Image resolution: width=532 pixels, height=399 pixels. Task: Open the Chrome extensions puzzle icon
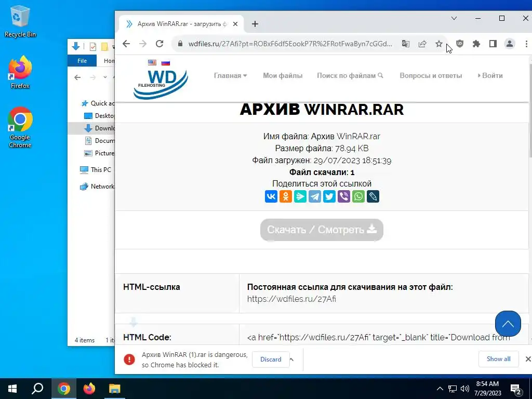click(476, 44)
